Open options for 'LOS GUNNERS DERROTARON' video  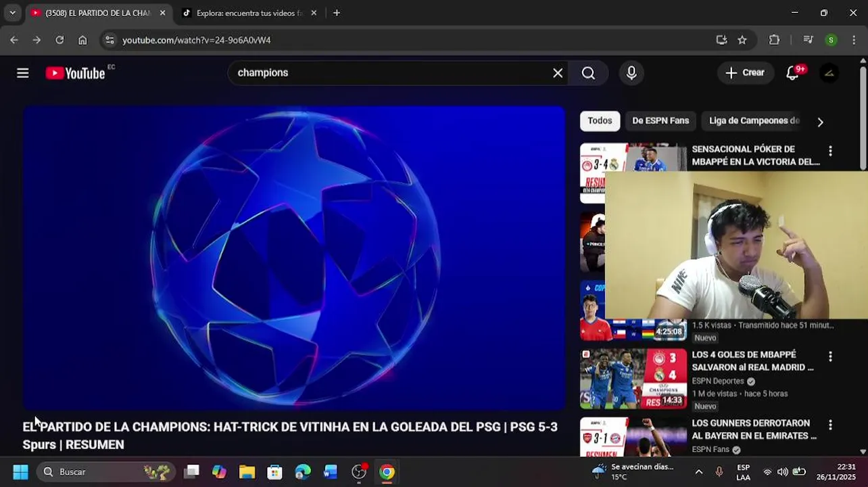[830, 425]
